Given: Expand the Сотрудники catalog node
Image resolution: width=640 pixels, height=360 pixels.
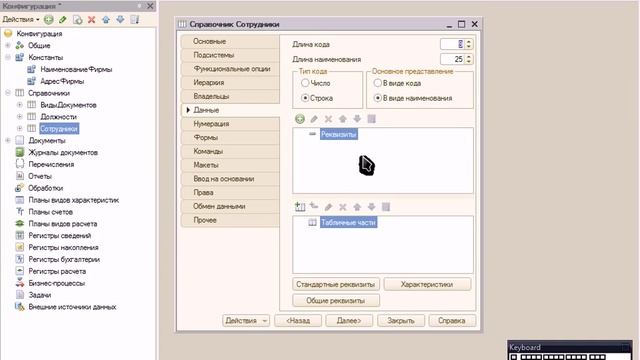Looking at the screenshot, I should coord(19,129).
